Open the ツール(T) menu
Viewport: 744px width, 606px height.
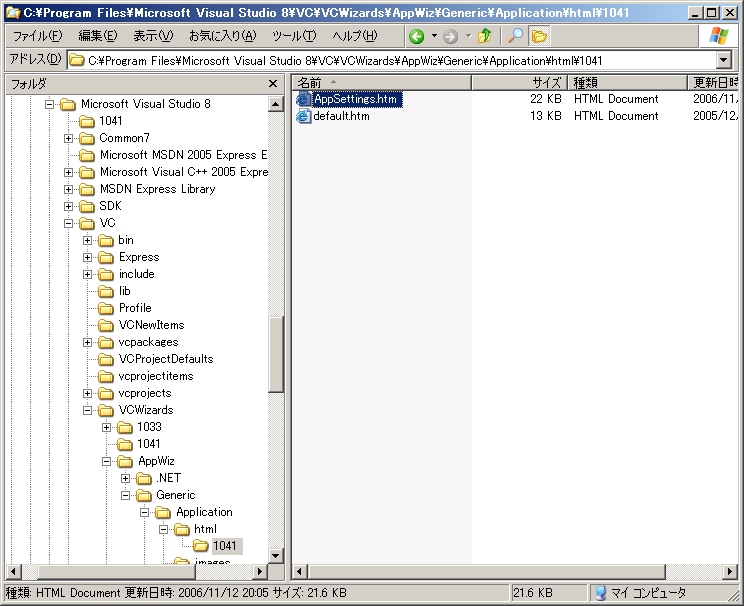click(294, 36)
